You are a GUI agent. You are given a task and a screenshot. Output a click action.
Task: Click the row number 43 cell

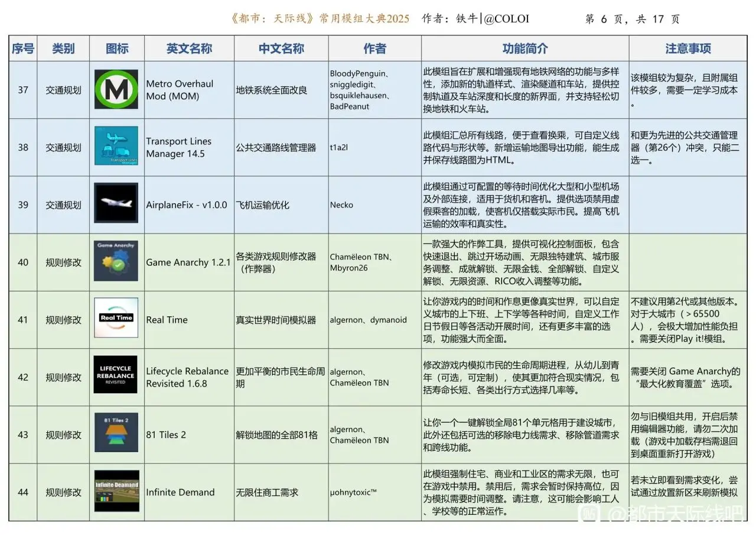pos(23,435)
